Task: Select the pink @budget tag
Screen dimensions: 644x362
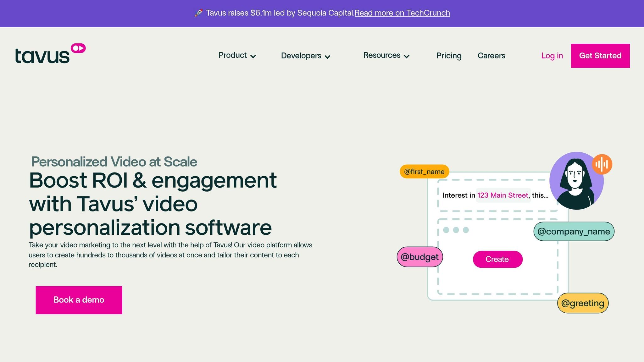Action: click(x=419, y=257)
